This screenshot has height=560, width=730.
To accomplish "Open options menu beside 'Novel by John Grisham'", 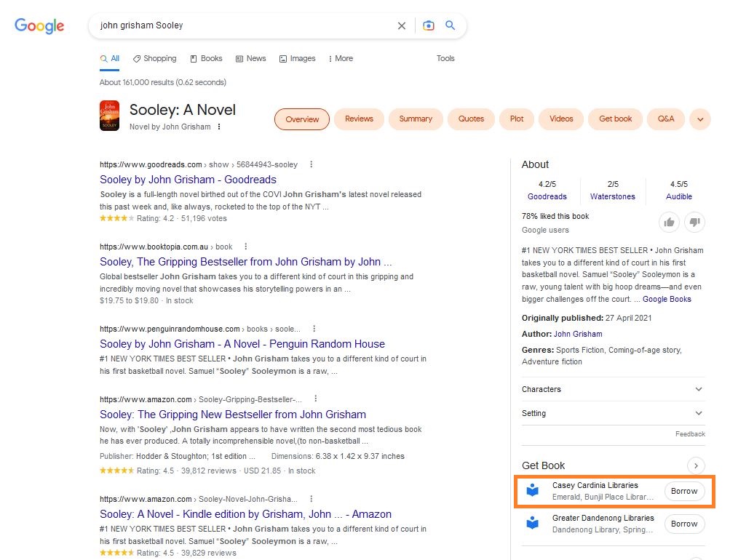I will click(219, 127).
